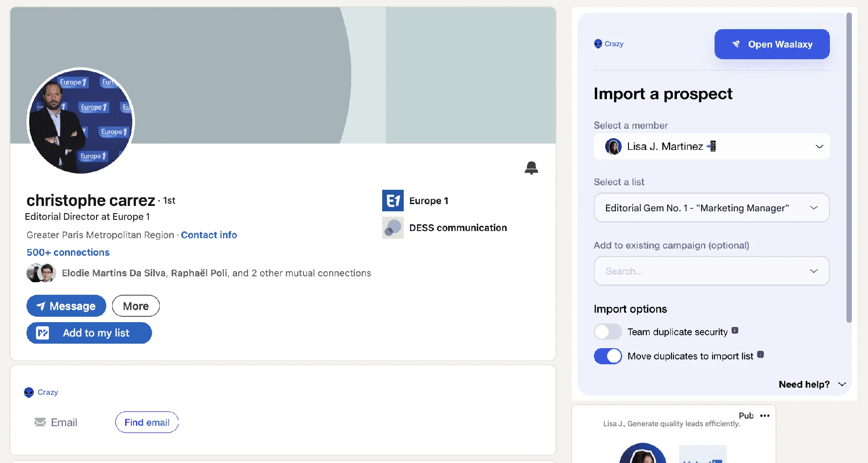Click mutual connections avatar pair
Image resolution: width=868 pixels, height=463 pixels.
pos(41,273)
